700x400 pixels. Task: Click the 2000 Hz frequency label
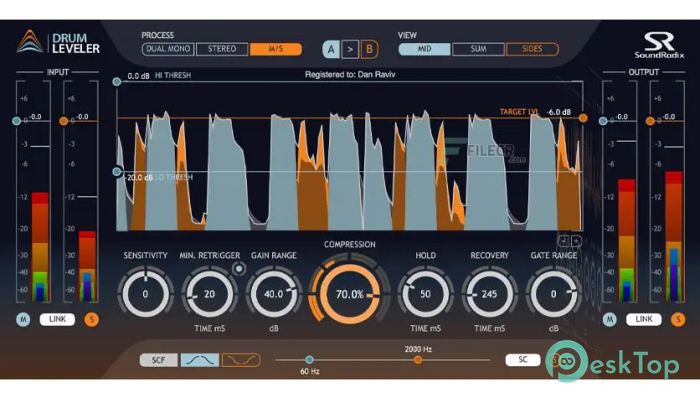coord(418,349)
